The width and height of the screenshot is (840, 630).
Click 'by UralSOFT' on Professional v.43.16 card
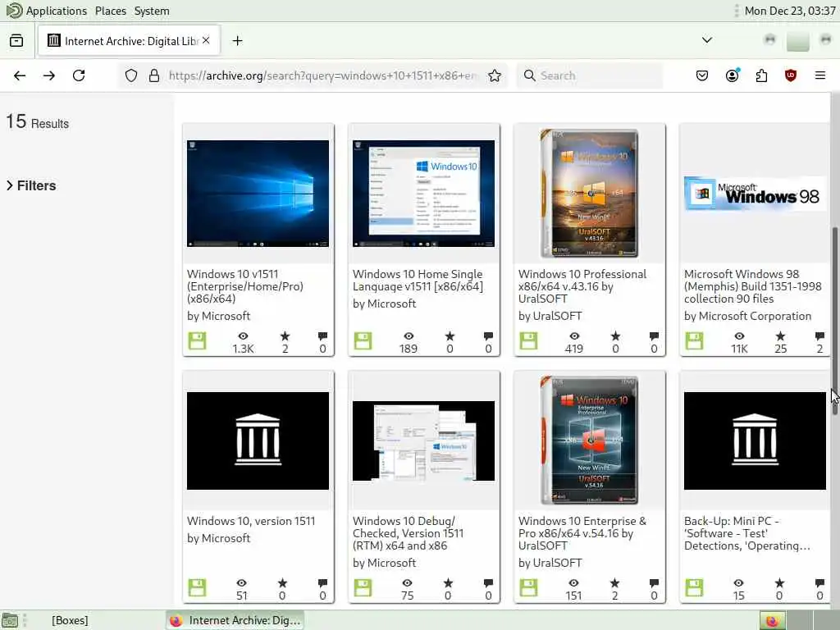(x=550, y=316)
